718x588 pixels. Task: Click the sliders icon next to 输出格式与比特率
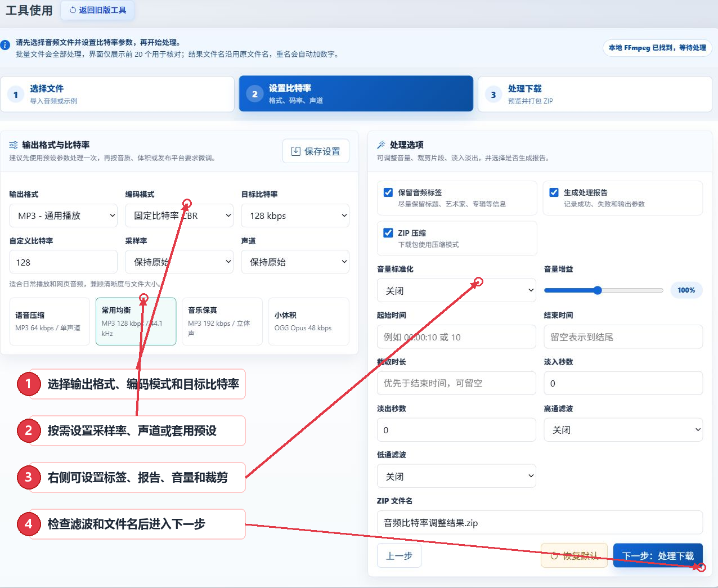tap(14, 145)
